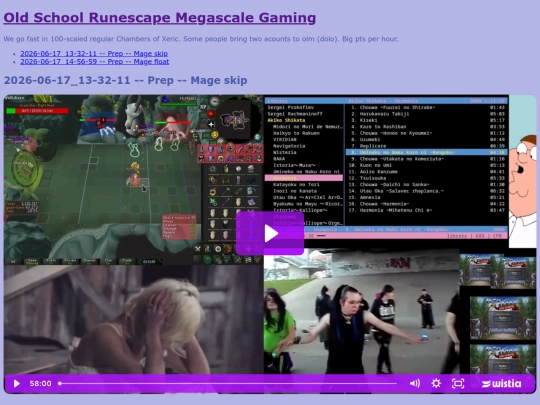Click the "We go fast in 100-scaled" description text
Image resolution: width=540 pixels, height=405 pixels.
pos(201,39)
